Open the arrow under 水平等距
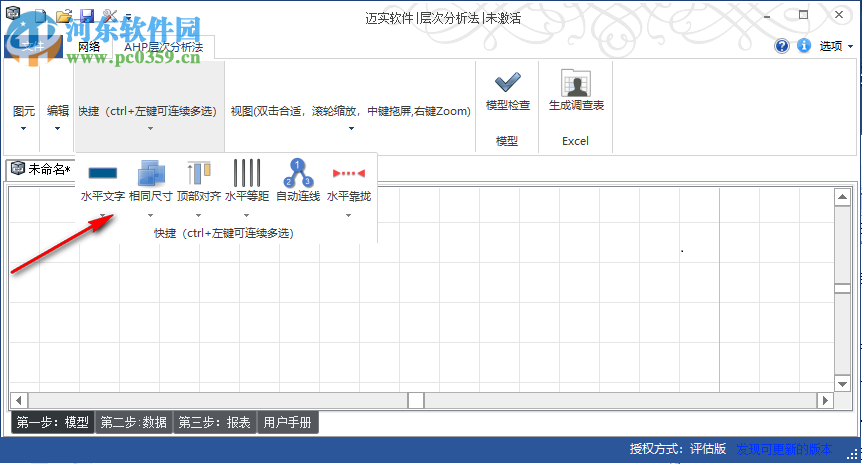 click(246, 216)
